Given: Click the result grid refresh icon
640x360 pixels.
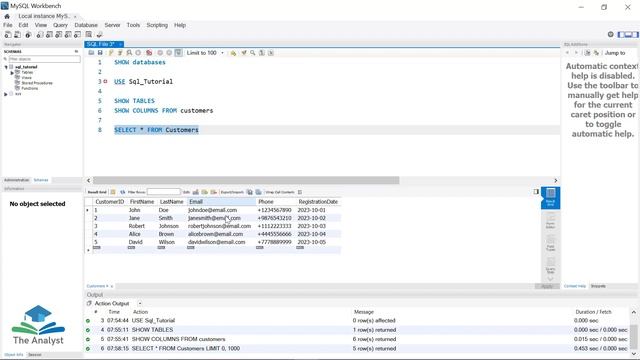Looking at the screenshot, I should (x=122, y=192).
